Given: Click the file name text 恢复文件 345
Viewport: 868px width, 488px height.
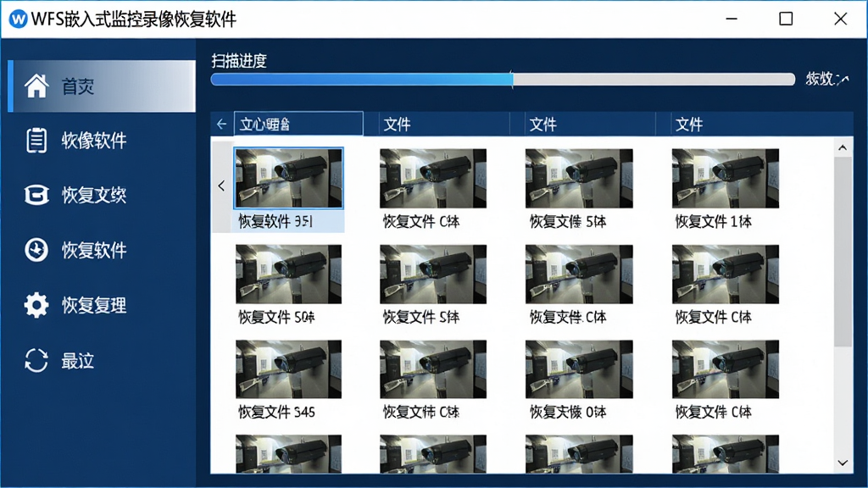Looking at the screenshot, I should click(x=276, y=412).
